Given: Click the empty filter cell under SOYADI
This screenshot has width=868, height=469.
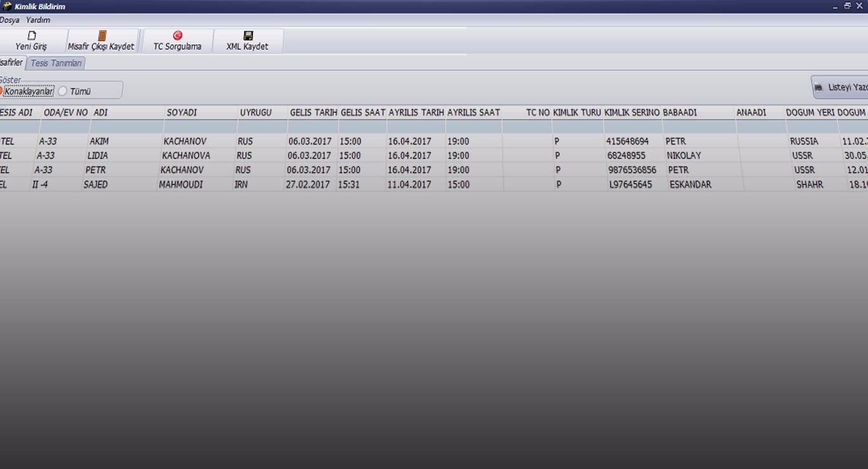Looking at the screenshot, I should click(x=200, y=127).
